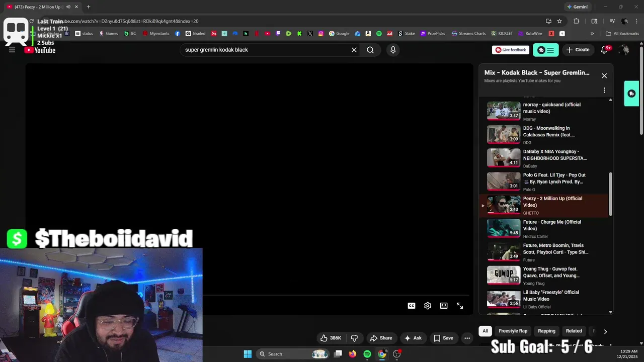Screen dimensions: 644x362
Task: Select the Related filter chip
Action: (574, 331)
